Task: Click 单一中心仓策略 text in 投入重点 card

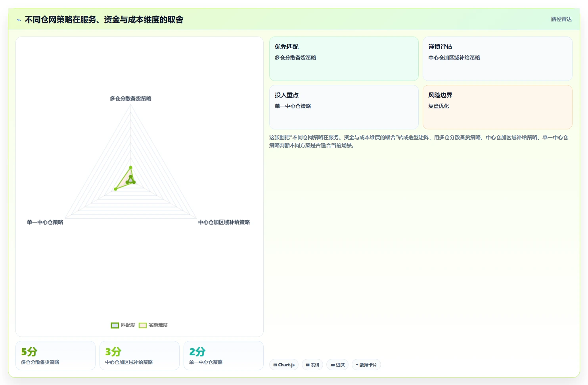Action: point(293,106)
